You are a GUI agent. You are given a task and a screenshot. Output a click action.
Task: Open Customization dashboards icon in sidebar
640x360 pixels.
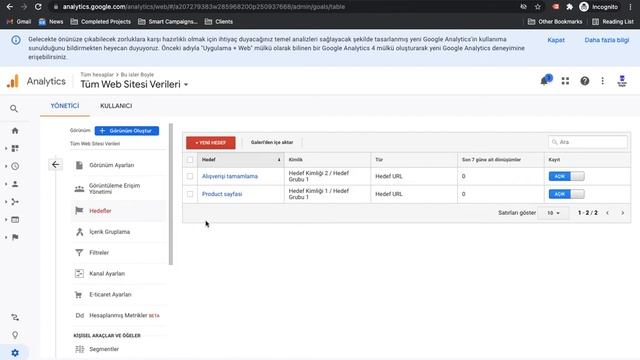[x=15, y=149]
